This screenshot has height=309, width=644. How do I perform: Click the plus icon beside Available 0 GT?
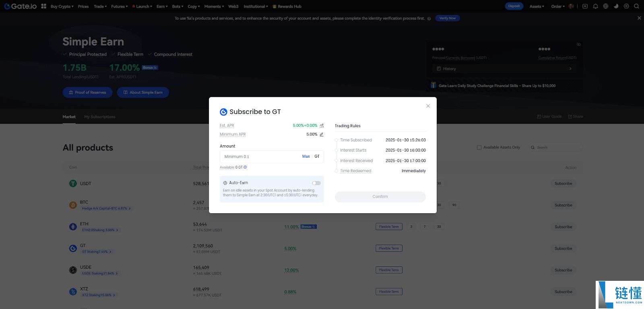(245, 167)
